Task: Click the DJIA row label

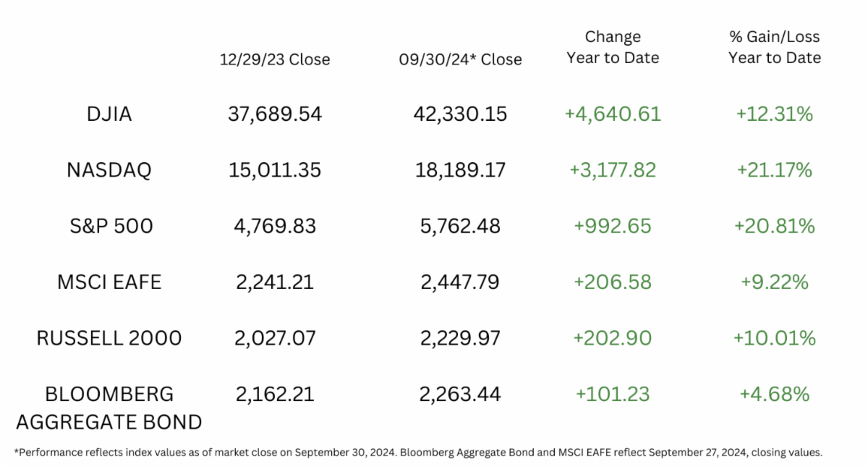Action: click(x=109, y=114)
